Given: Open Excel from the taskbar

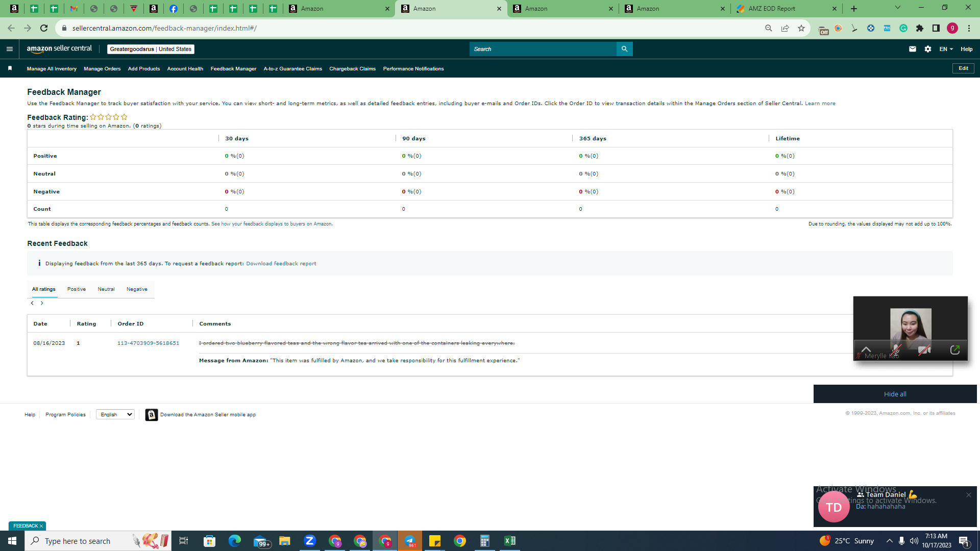Looking at the screenshot, I should coord(509,541).
